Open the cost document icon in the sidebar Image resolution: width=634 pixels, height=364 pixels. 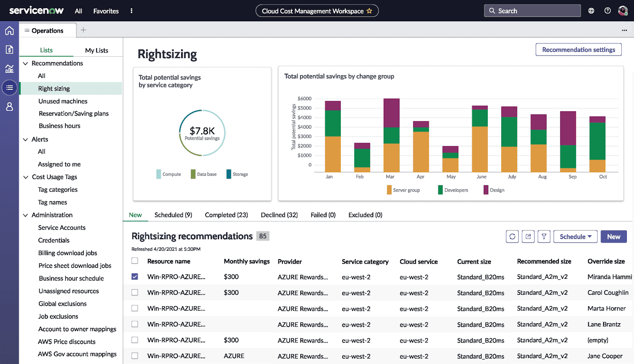pos(9,49)
